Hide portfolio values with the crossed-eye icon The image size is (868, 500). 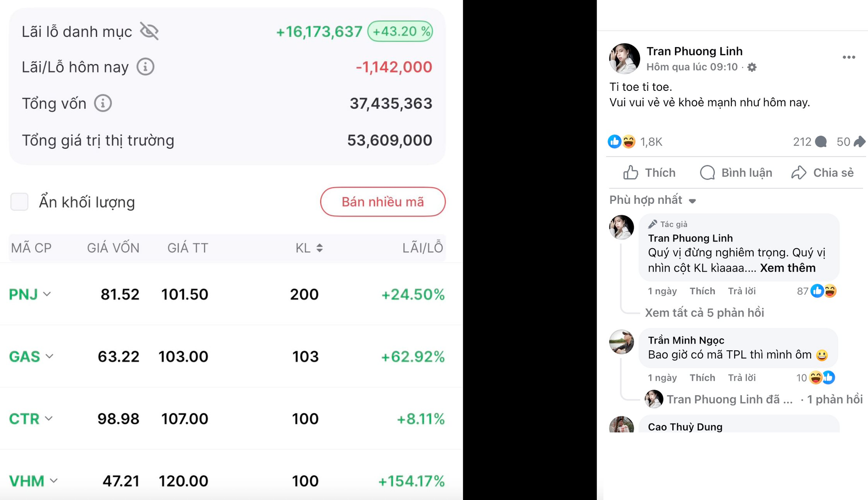pos(150,31)
